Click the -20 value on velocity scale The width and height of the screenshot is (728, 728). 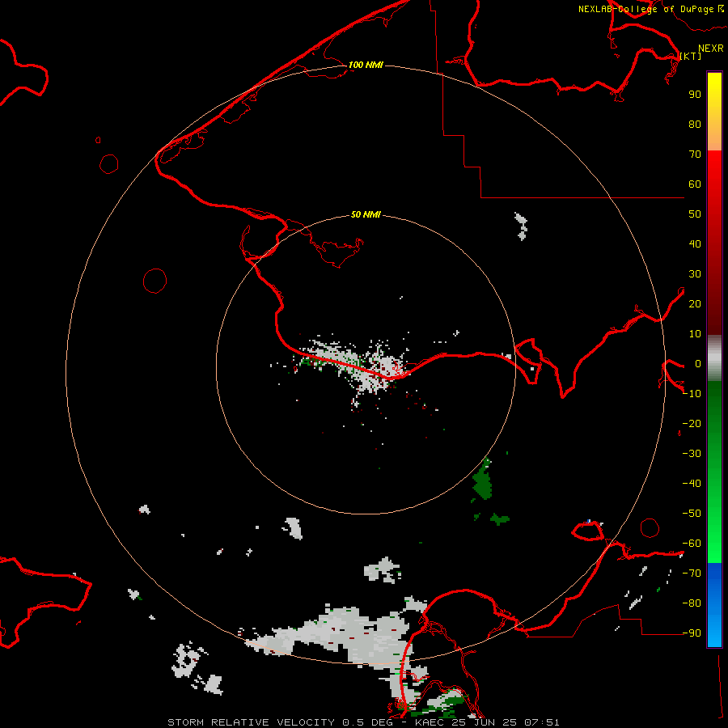coord(692,423)
